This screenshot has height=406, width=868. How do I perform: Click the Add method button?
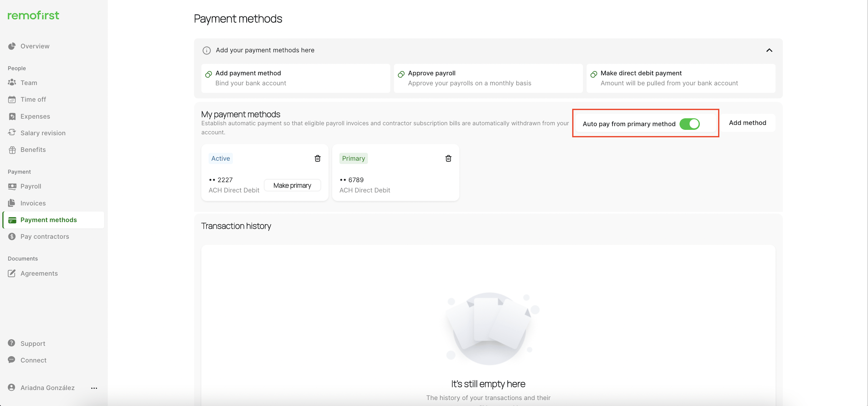tap(747, 123)
